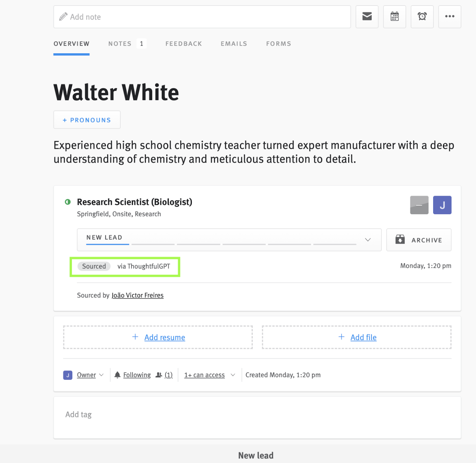476x463 pixels.
Task: Click the alarm clock snooze icon
Action: [x=422, y=17]
